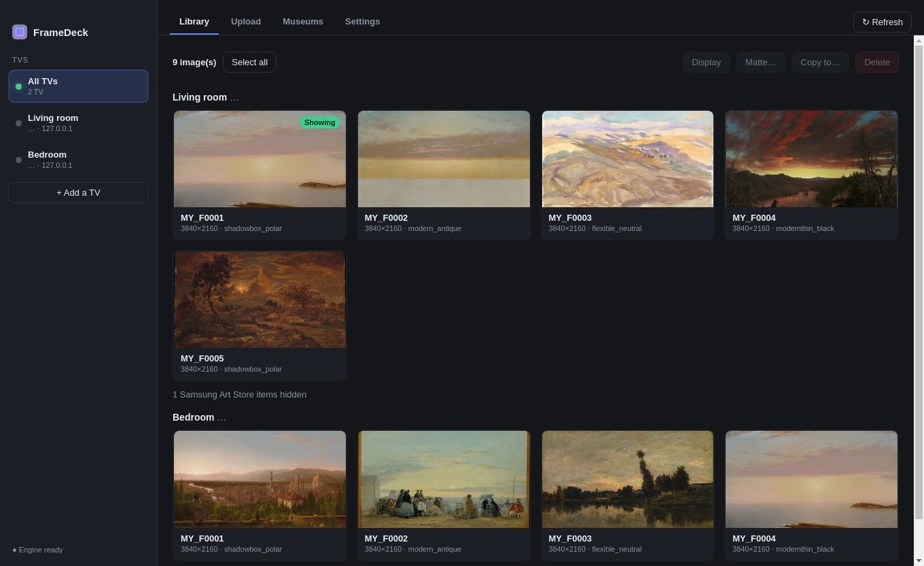
Task: Click the "Engine ready" status text
Action: coord(41,550)
